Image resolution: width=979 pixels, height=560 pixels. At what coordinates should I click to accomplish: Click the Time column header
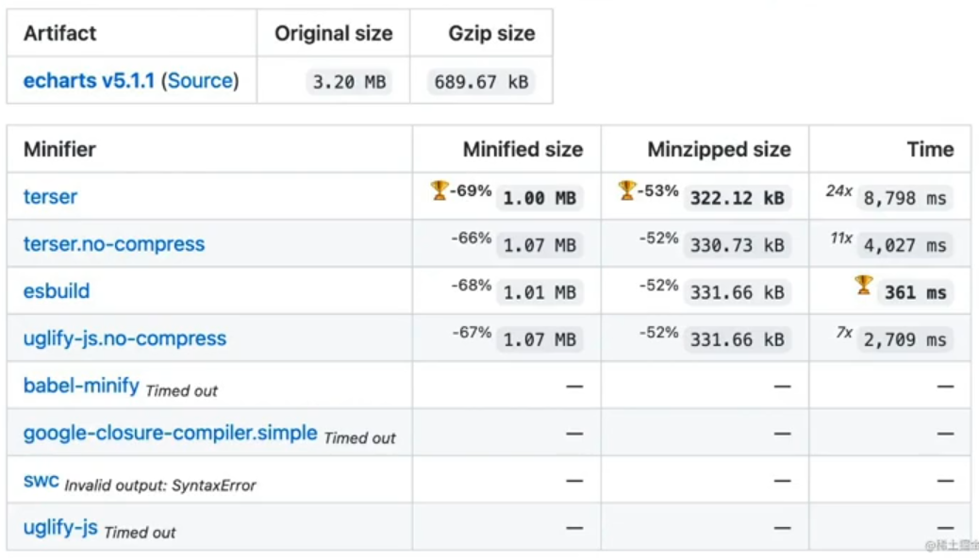(x=930, y=149)
